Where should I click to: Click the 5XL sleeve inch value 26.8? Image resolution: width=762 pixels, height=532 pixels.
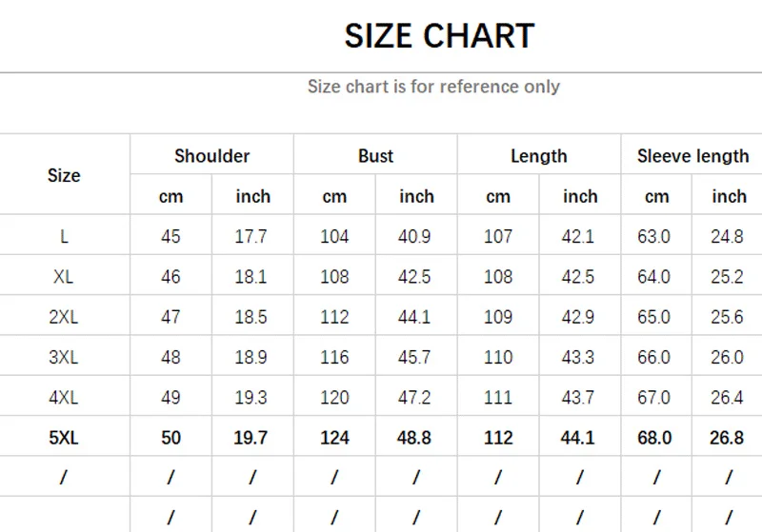[727, 439]
